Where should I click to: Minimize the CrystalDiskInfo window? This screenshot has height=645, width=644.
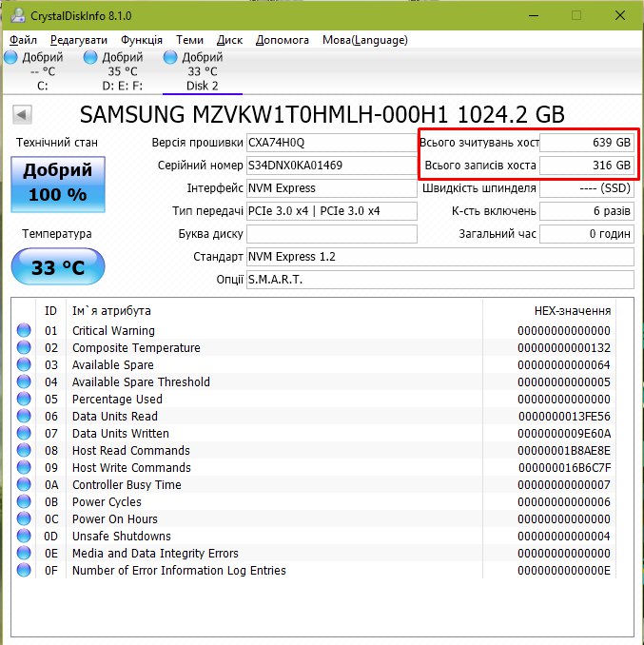click(x=534, y=15)
